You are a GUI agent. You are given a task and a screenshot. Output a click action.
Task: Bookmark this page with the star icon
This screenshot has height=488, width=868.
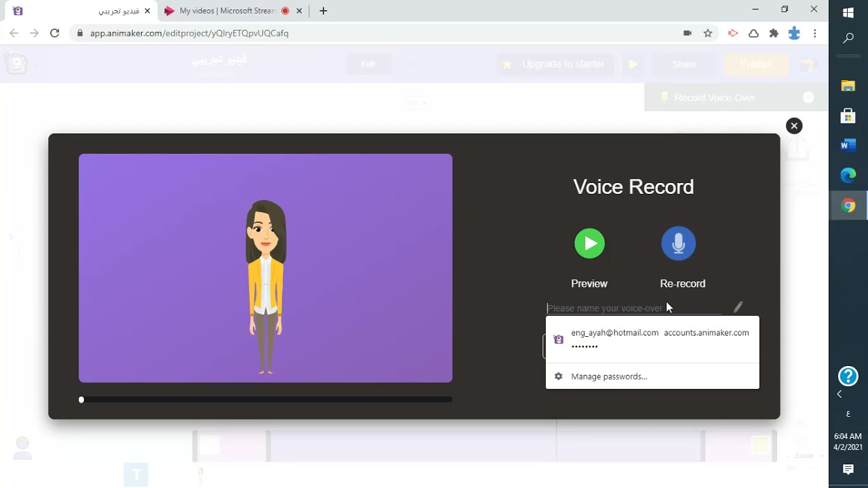pos(708,33)
